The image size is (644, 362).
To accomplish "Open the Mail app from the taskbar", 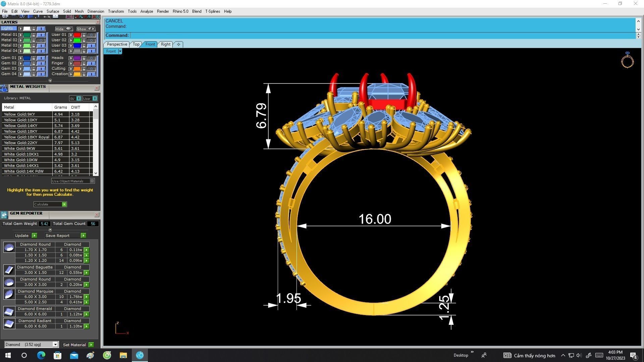I will [74, 355].
